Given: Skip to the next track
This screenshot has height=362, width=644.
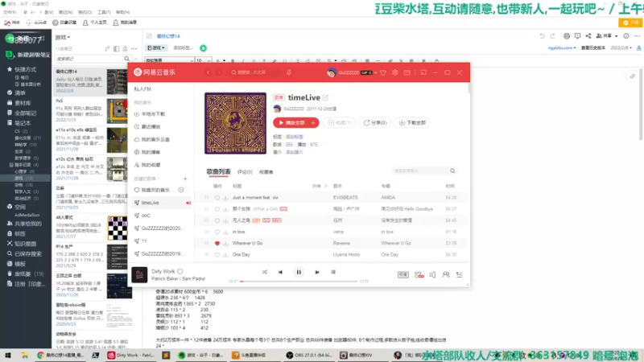Looking at the screenshot, I should [316, 272].
